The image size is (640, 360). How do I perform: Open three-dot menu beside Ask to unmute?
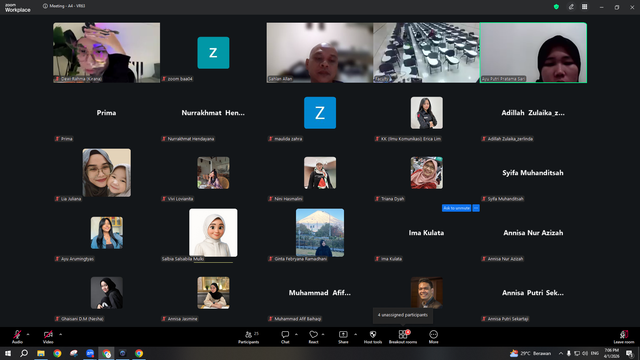pyautogui.click(x=476, y=208)
